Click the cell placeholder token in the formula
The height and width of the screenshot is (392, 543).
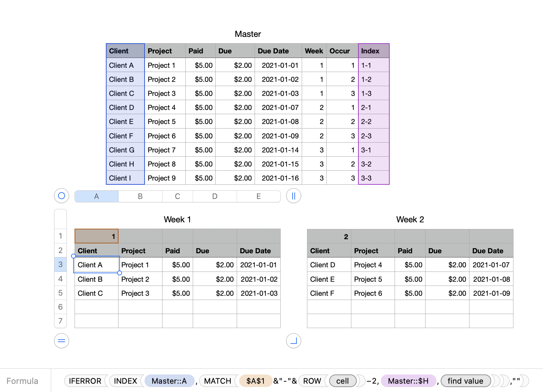(342, 381)
